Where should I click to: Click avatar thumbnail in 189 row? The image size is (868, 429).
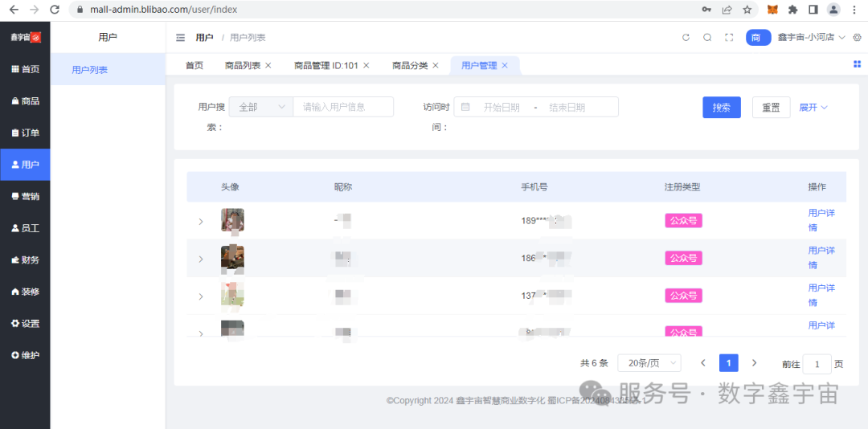coord(232,220)
